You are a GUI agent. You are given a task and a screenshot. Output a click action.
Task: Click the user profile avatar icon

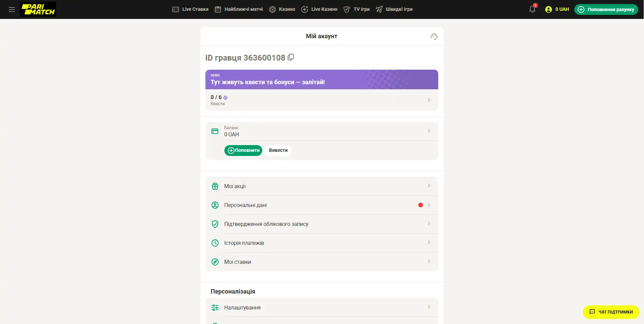(548, 9)
